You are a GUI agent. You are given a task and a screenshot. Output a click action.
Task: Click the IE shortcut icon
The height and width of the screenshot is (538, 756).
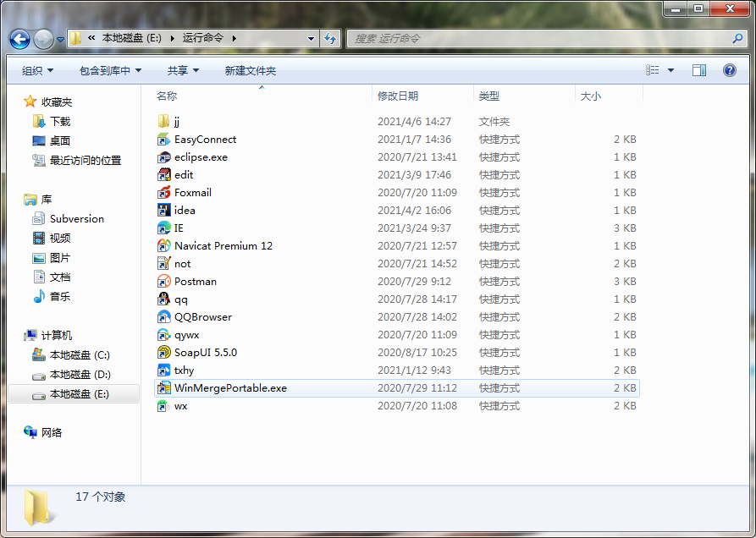(x=164, y=228)
